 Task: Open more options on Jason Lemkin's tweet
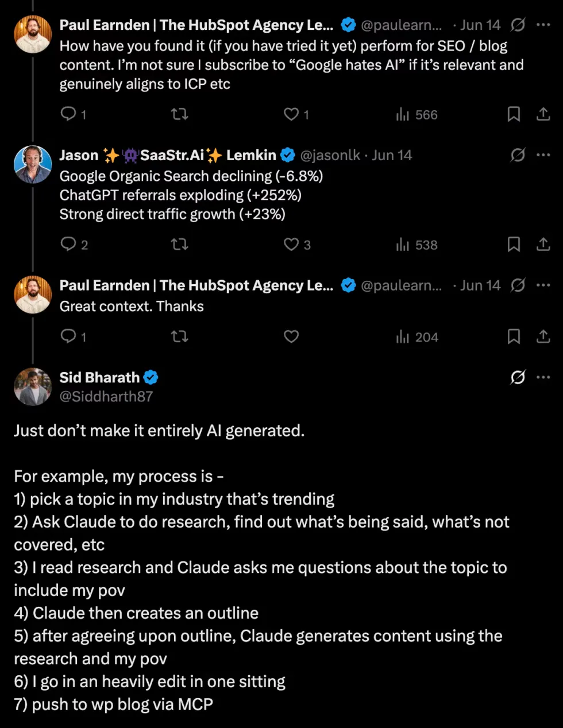coord(543,155)
